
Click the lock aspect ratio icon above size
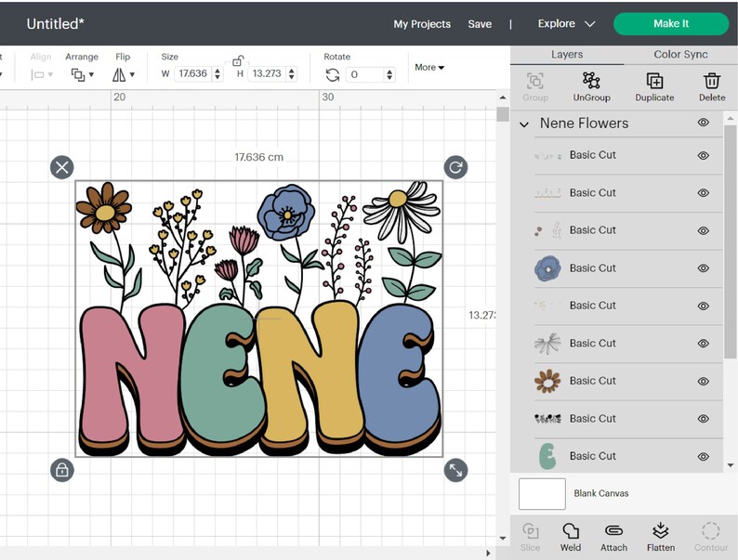[x=238, y=60]
